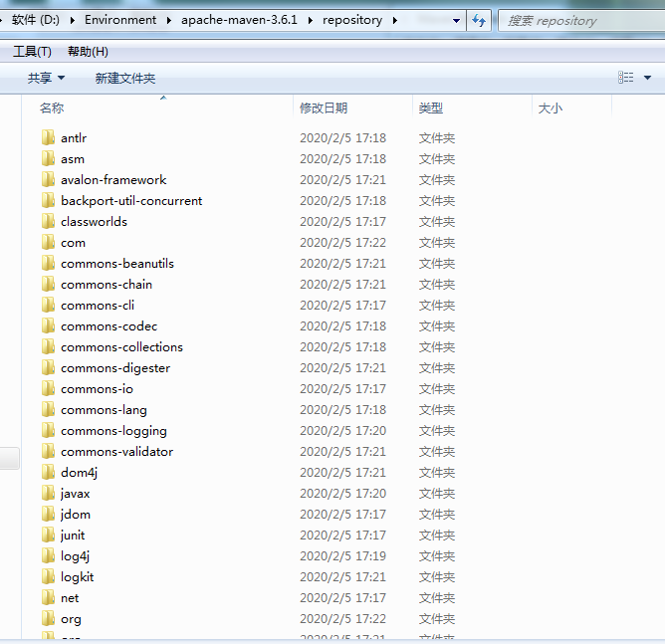The width and height of the screenshot is (665, 644).
Task: Select the dom4j folder name
Action: pos(79,472)
